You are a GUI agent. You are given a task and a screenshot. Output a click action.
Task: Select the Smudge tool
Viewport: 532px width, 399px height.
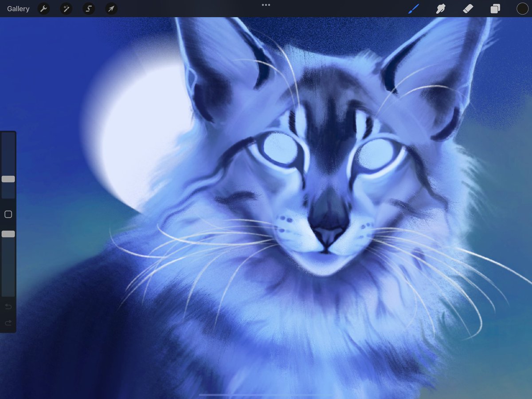click(441, 8)
